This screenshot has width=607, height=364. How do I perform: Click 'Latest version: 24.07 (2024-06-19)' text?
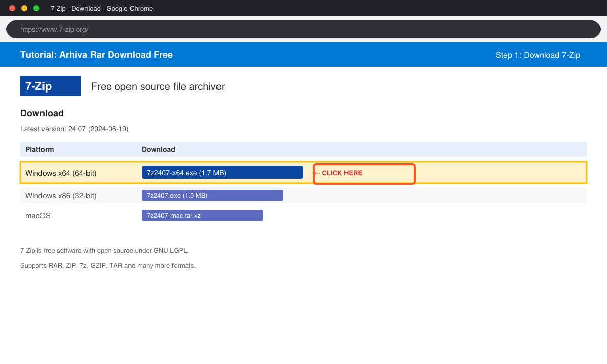pos(74,129)
